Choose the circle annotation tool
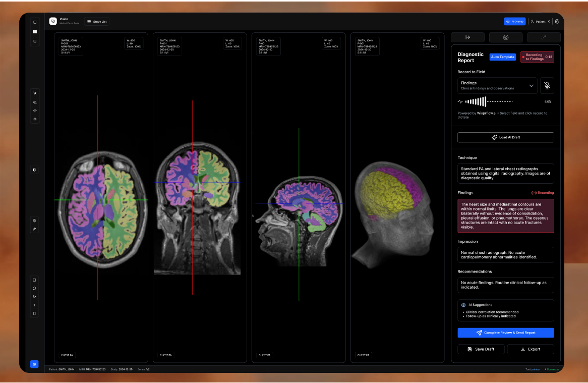Screen dimensions: 588x383 [x=34, y=288]
